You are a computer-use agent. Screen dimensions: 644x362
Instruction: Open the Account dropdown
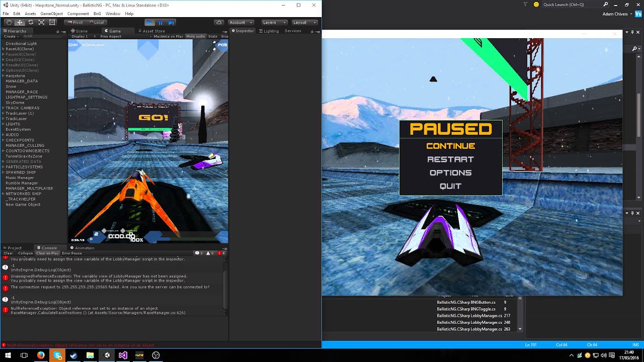pyautogui.click(x=240, y=22)
